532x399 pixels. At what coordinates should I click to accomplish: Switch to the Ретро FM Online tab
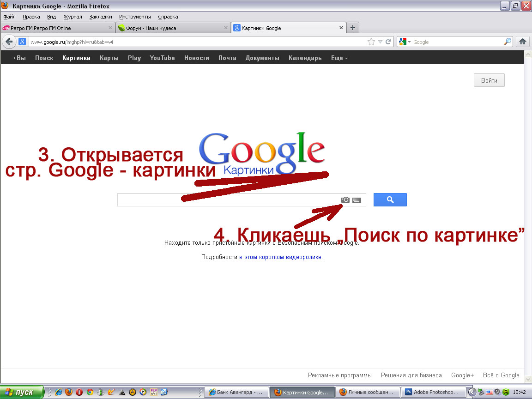(57, 28)
